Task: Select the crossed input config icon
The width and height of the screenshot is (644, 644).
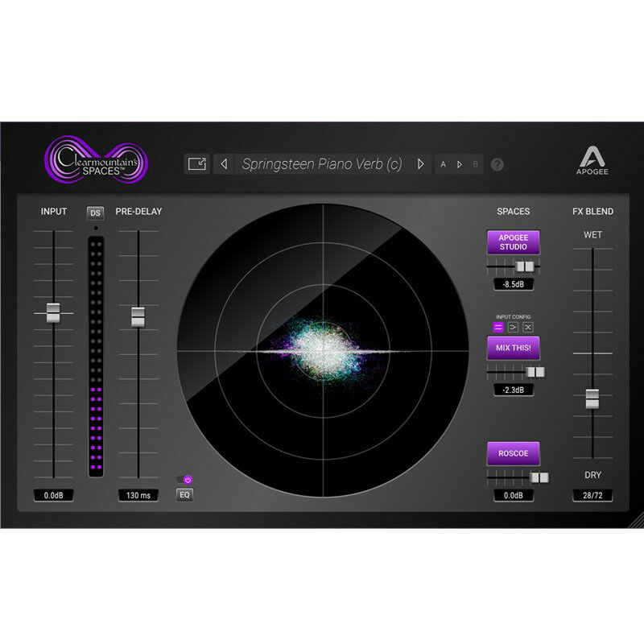Action: click(528, 327)
